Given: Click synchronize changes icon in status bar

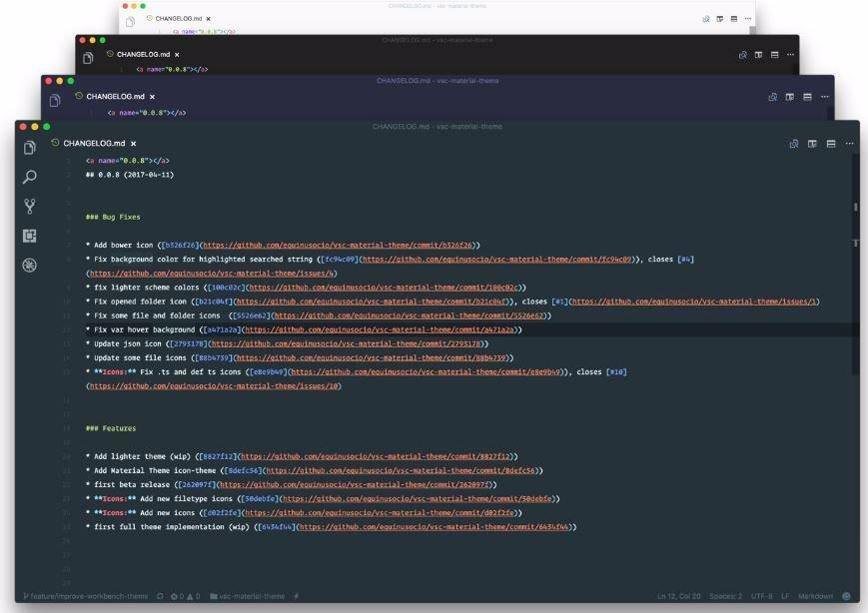Looking at the screenshot, I should coord(160,596).
